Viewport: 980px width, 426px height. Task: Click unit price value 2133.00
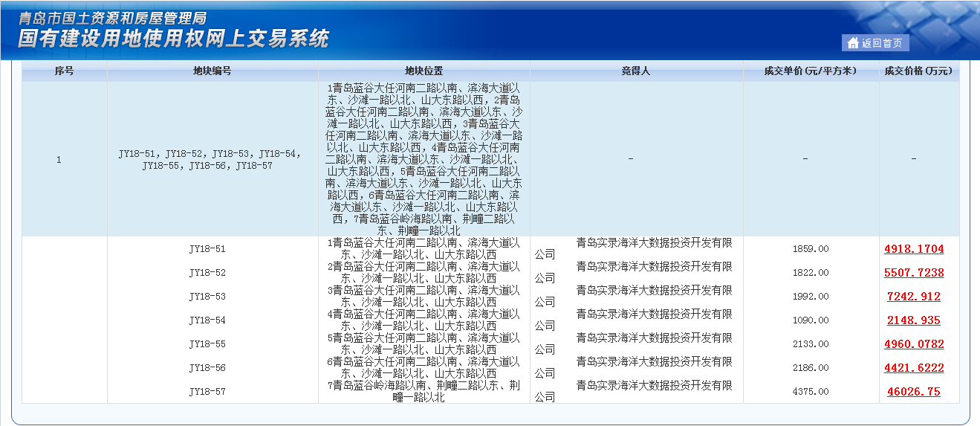pos(811,344)
